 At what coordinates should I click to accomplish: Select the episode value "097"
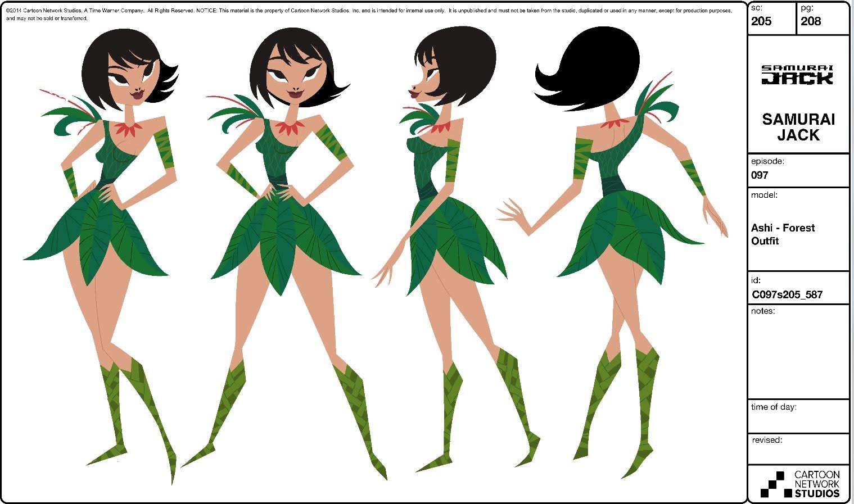[760, 175]
